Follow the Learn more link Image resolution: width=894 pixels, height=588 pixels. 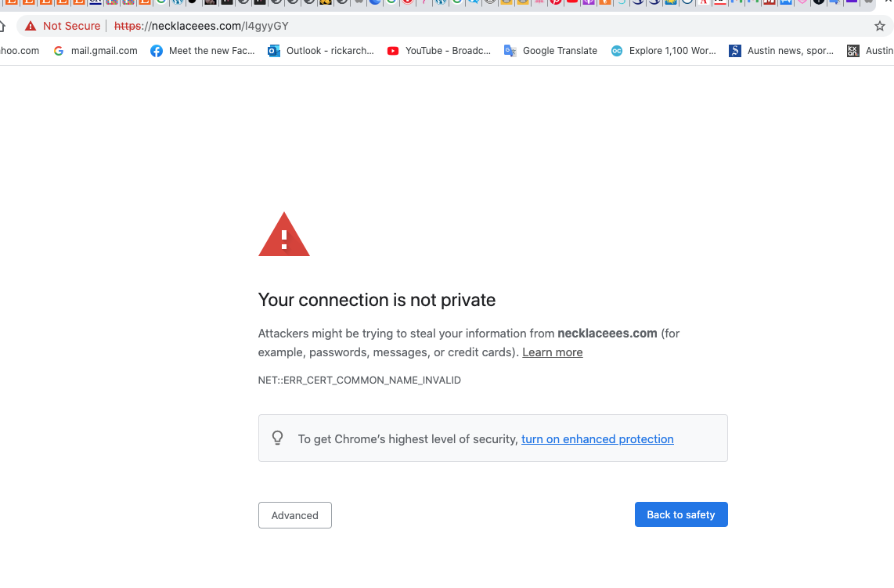click(553, 352)
